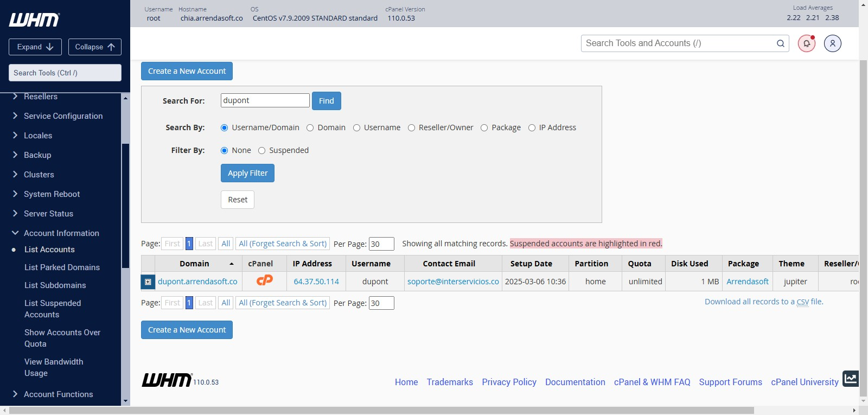Open server statistics chart icon
This screenshot has height=415, width=868.
pos(850,378)
